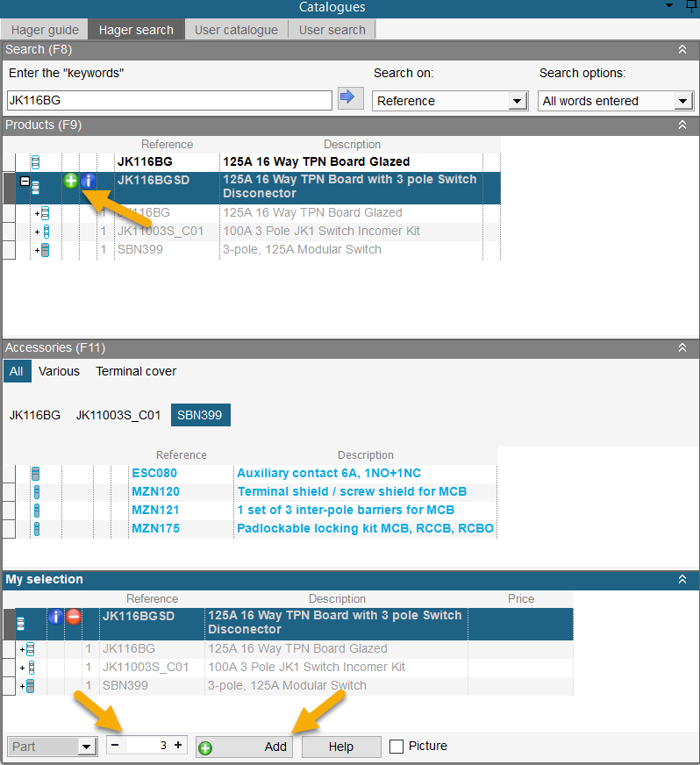Collapse the Accessories (F11) section
Image resolution: width=700 pixels, height=765 pixels.
pyautogui.click(x=682, y=347)
